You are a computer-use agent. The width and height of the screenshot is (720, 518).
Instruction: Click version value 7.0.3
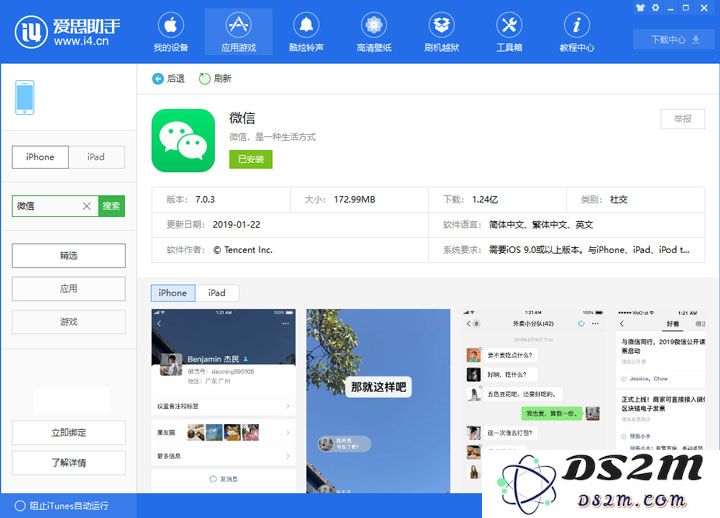(x=205, y=199)
